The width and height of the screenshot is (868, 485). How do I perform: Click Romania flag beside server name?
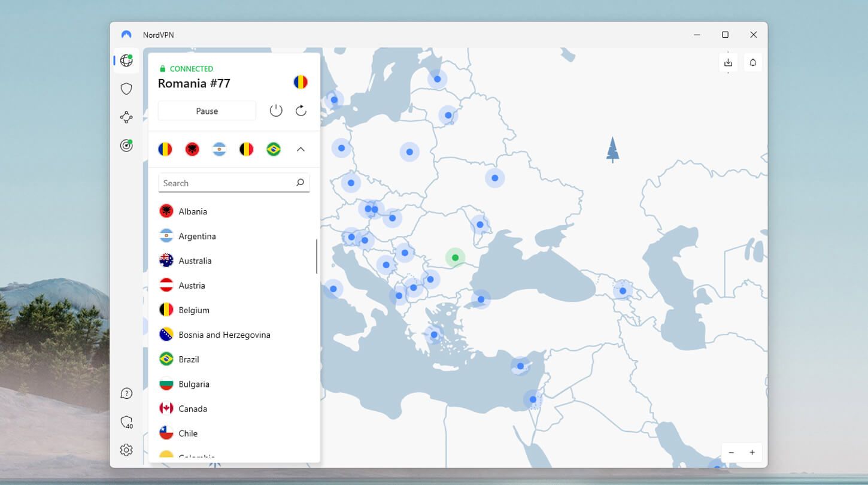301,83
